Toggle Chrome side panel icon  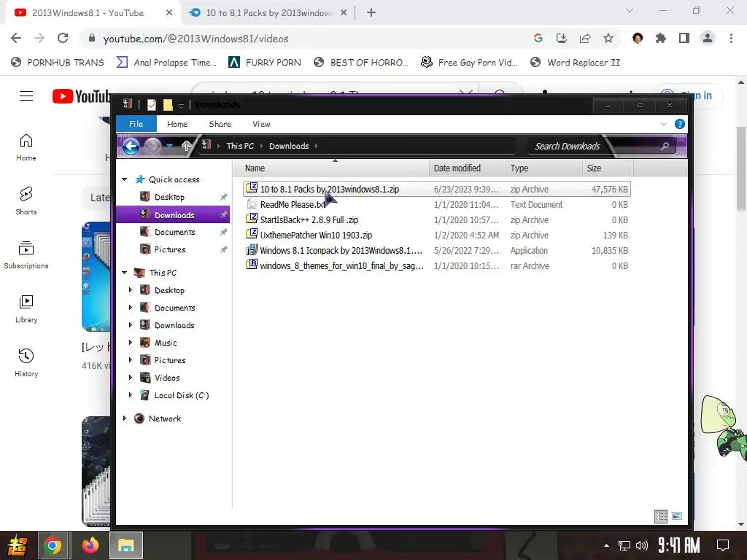[684, 38]
